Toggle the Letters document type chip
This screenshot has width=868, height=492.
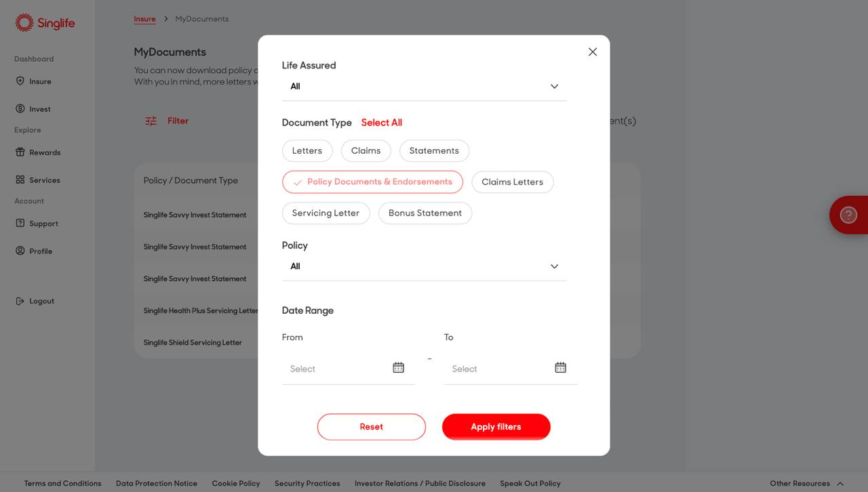(x=307, y=150)
